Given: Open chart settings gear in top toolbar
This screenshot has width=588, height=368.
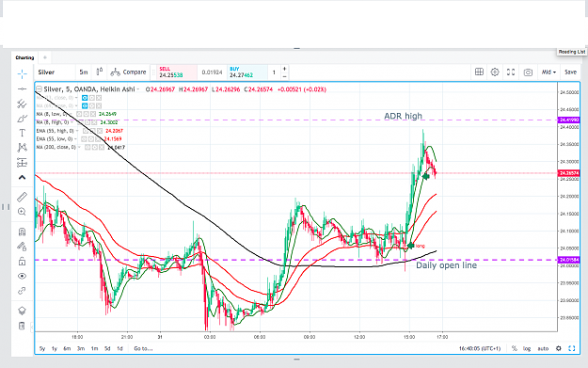Looking at the screenshot, I should tap(495, 72).
